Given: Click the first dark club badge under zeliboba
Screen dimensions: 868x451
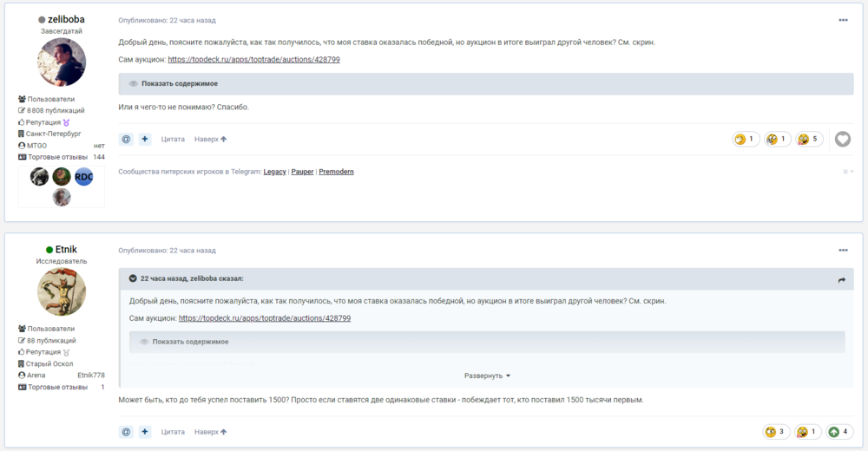Looking at the screenshot, I should point(39,177).
